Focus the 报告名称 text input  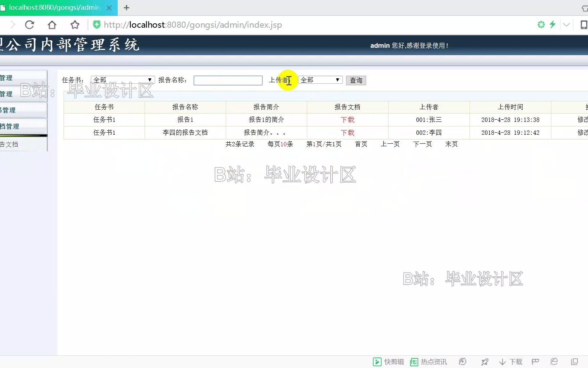[x=228, y=80]
